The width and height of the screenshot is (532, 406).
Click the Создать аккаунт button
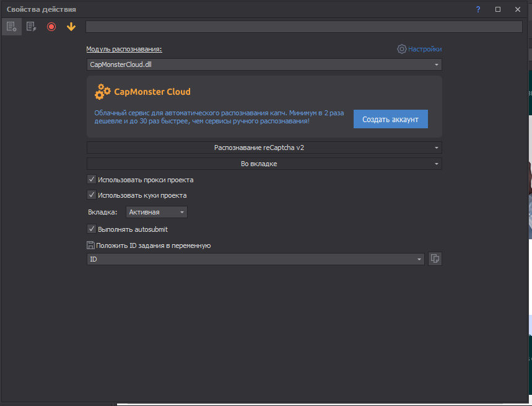click(x=391, y=119)
